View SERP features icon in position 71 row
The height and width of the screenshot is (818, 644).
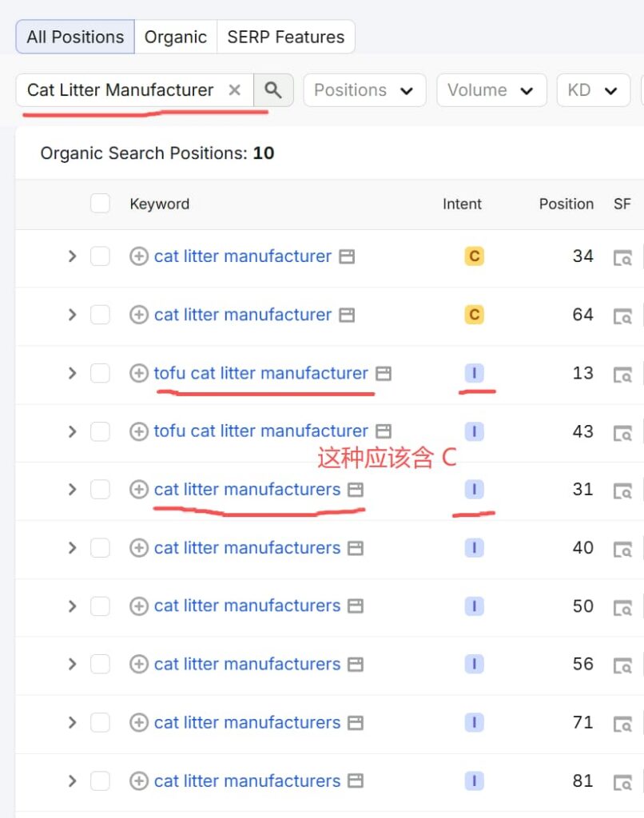622,724
